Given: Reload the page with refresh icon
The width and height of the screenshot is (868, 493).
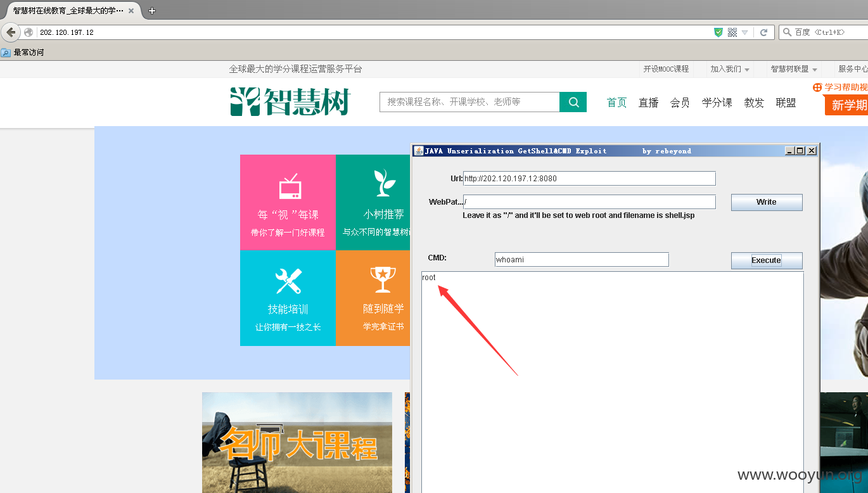Looking at the screenshot, I should point(764,32).
